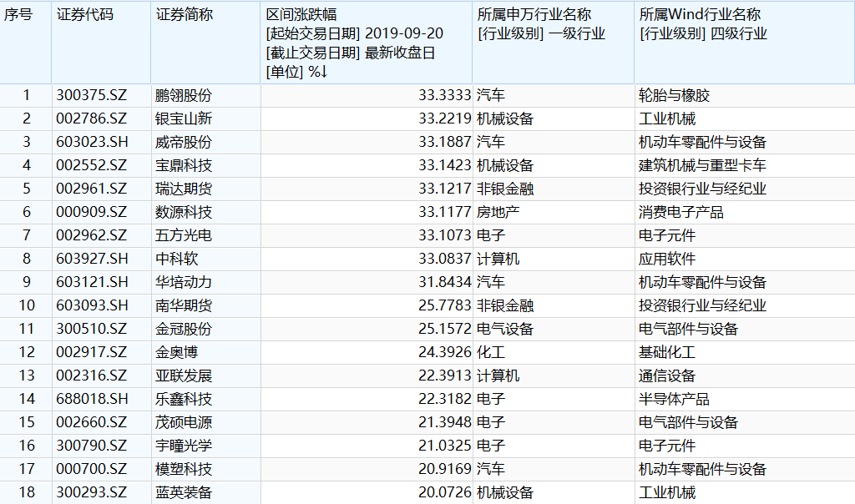The height and width of the screenshot is (504, 855).
Task: Select code 002316.SZ
Action: [91, 376]
